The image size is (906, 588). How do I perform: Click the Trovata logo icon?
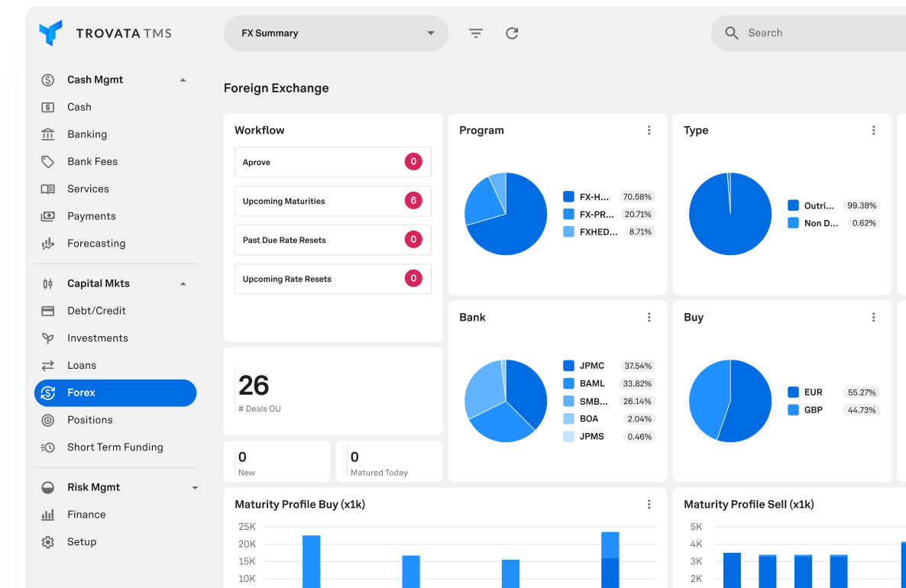[50, 33]
